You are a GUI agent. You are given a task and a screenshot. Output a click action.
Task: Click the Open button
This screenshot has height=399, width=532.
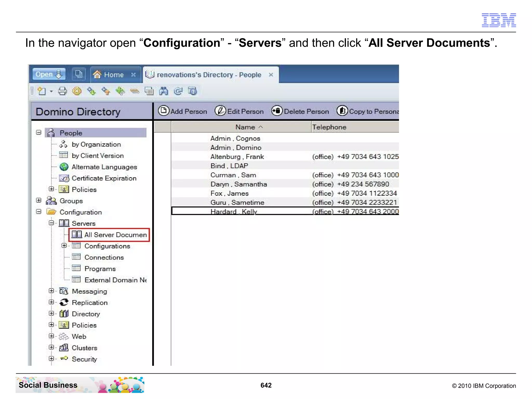click(x=49, y=74)
